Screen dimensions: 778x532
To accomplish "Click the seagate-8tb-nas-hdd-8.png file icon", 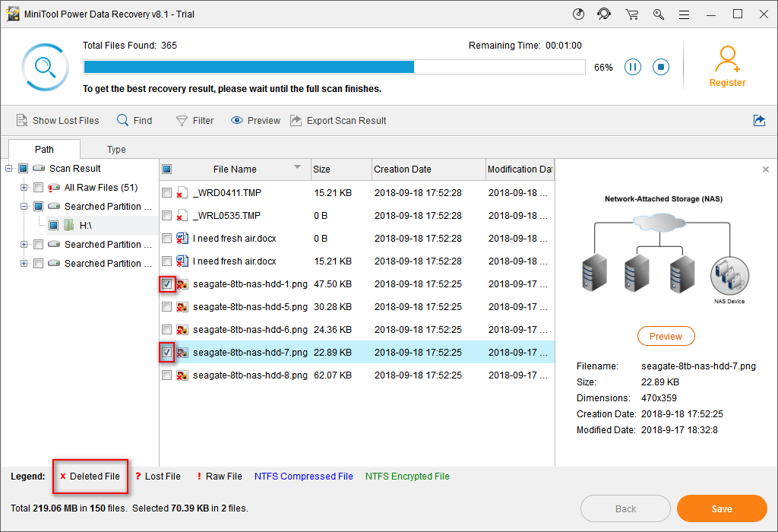I will 182,375.
